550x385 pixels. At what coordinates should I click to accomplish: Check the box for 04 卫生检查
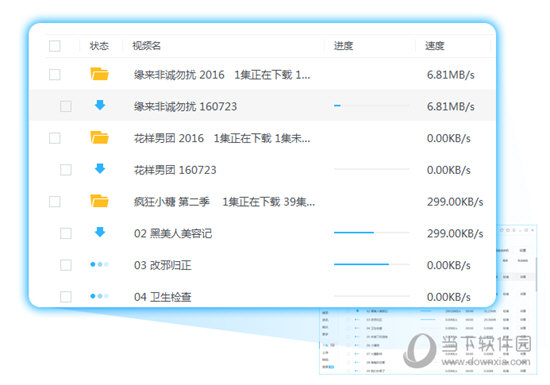coord(66,297)
